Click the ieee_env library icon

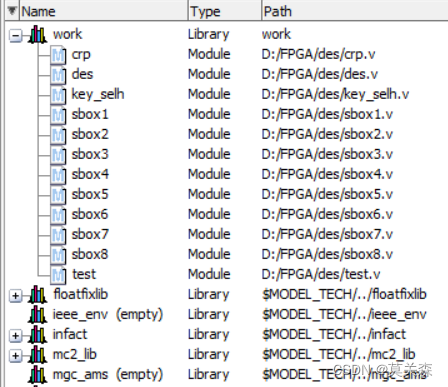point(37,315)
